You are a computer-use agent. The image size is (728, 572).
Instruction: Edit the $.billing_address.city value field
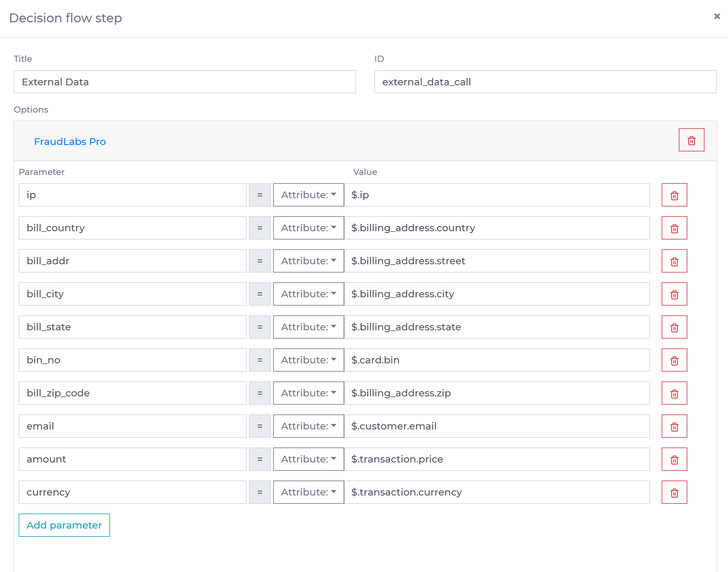click(497, 294)
